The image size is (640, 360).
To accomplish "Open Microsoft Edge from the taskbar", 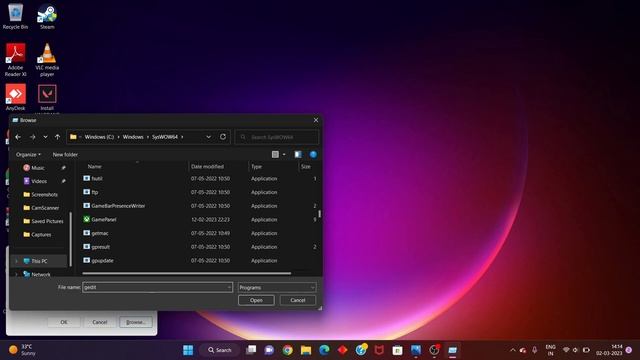I will 324,350.
